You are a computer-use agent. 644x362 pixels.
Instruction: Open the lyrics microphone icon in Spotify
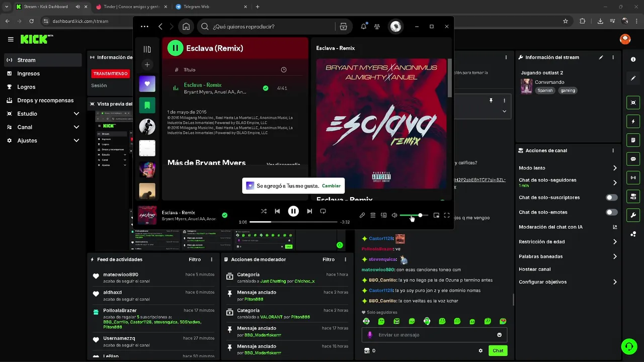tap(362, 215)
